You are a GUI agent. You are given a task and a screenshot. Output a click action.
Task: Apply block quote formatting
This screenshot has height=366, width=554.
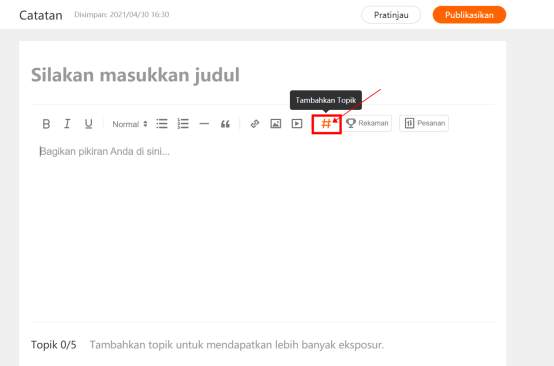pos(225,124)
